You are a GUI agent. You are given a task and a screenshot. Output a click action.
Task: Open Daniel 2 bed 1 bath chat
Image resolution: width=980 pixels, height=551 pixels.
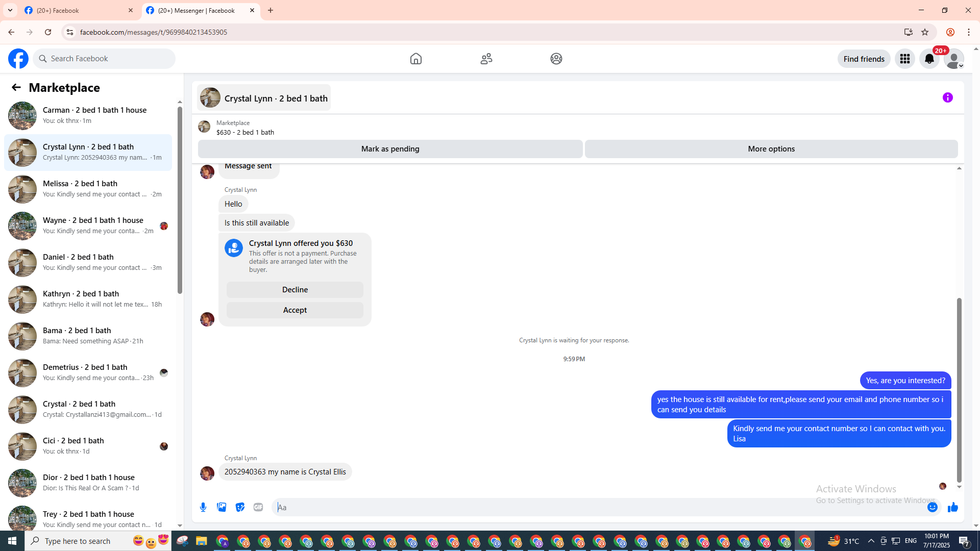click(x=88, y=262)
